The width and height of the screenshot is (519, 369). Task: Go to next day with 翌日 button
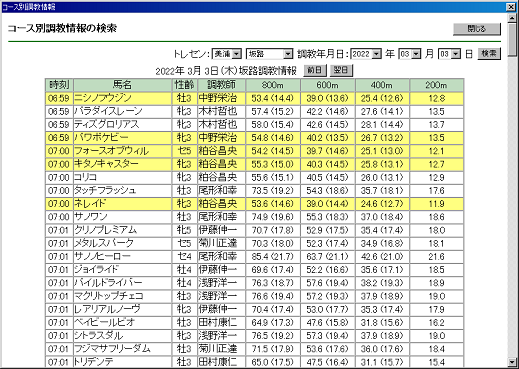[341, 70]
